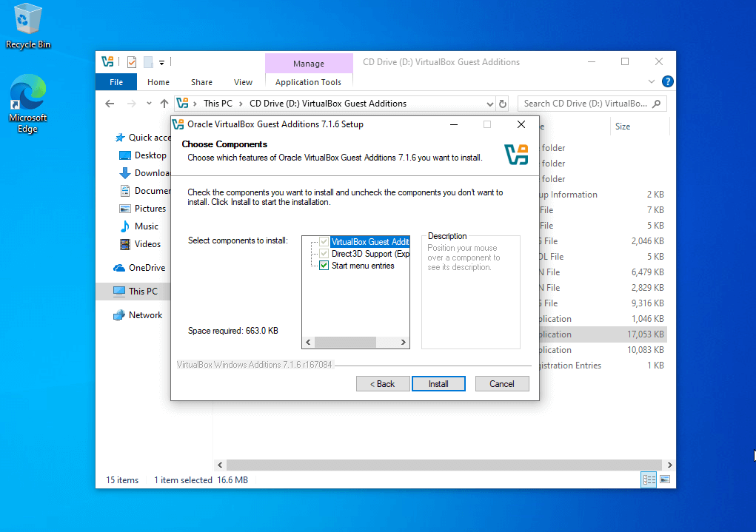The height and width of the screenshot is (532, 756).
Task: Launch Microsoft Edge from the desktop
Action: coord(27,104)
